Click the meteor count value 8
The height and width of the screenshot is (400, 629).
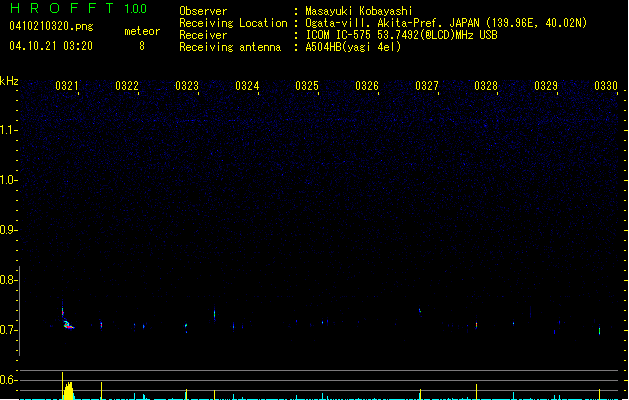click(x=142, y=46)
